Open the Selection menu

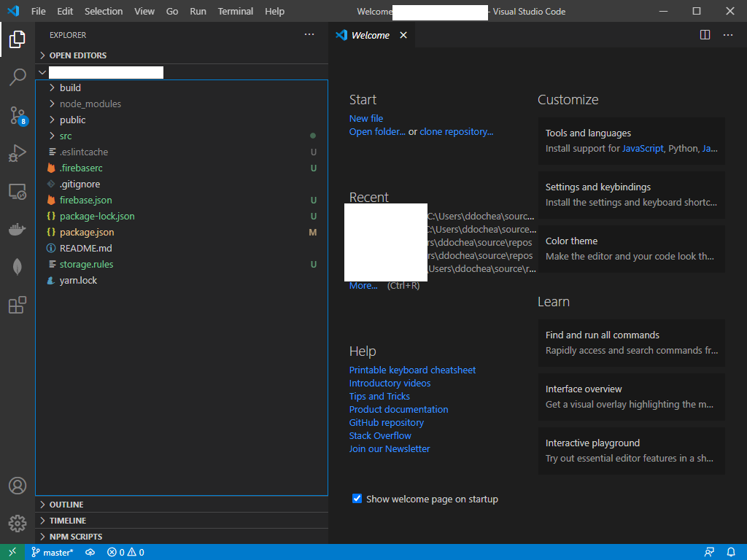(104, 11)
